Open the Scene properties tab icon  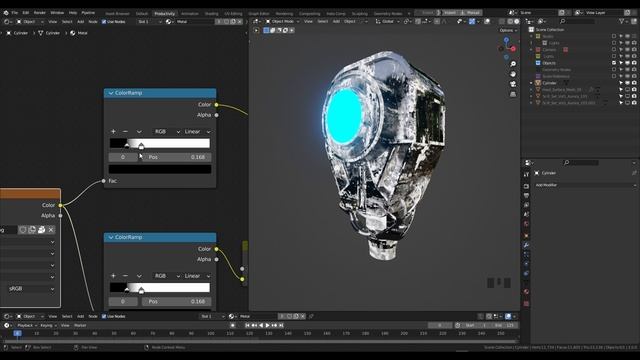pyautogui.click(x=526, y=214)
